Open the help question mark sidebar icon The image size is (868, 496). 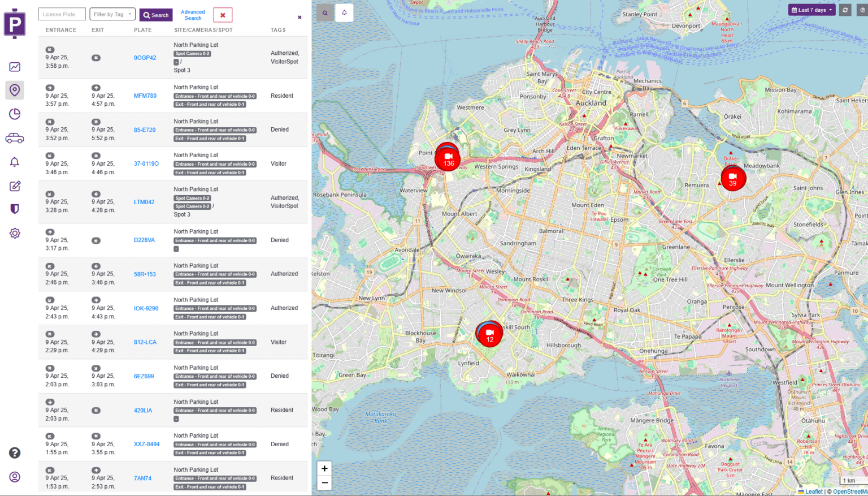(x=15, y=452)
